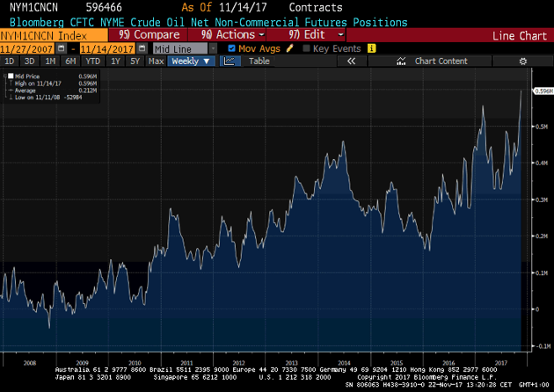This screenshot has height=392, width=554.
Task: Click the 2008 x-axis year label
Action: click(x=30, y=363)
